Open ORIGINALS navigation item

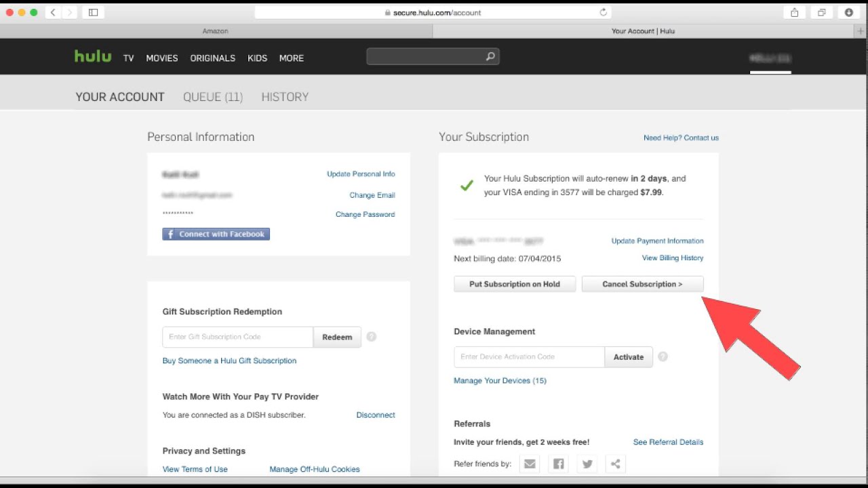click(x=213, y=58)
